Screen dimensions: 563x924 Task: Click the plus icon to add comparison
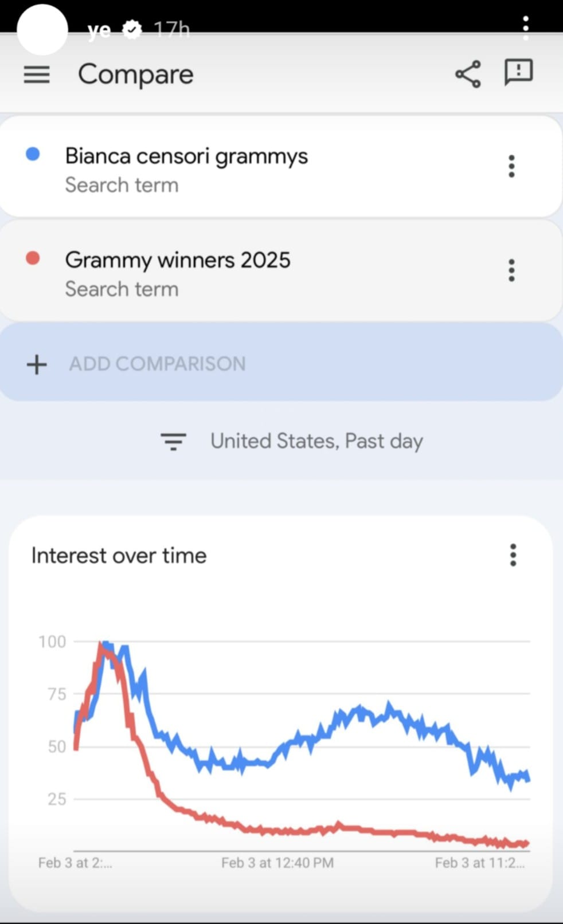coord(37,364)
